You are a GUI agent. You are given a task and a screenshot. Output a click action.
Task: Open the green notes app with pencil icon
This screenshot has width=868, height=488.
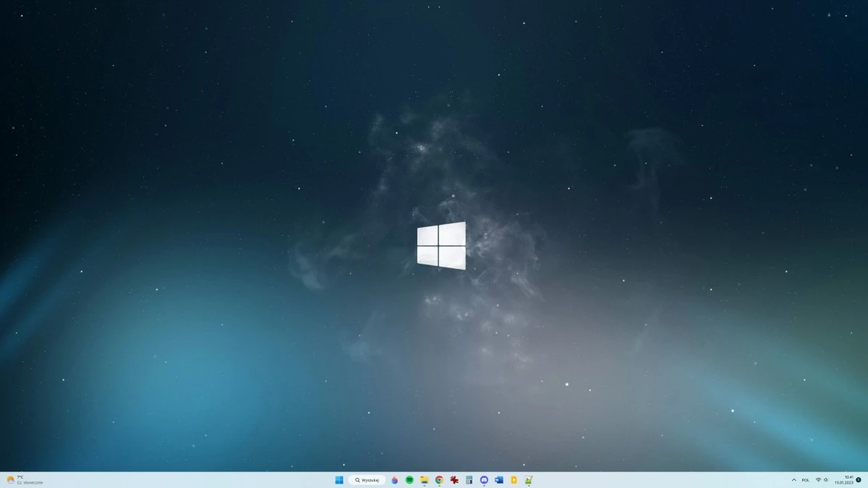pos(529,479)
